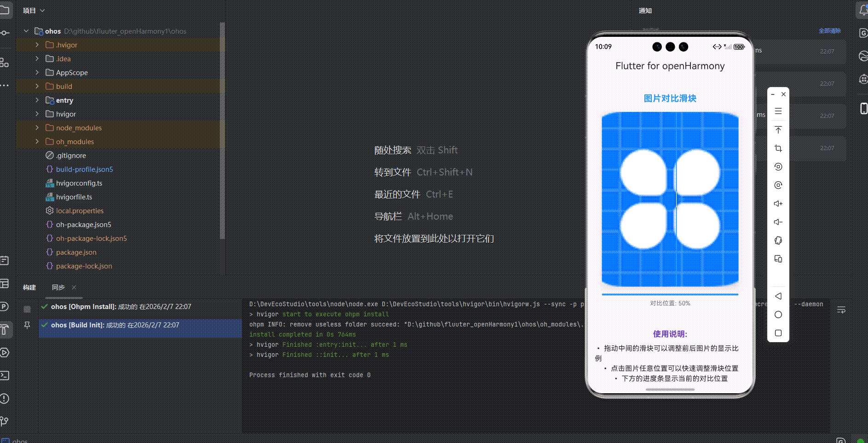Expand the build folder
The height and width of the screenshot is (443, 868).
(37, 86)
